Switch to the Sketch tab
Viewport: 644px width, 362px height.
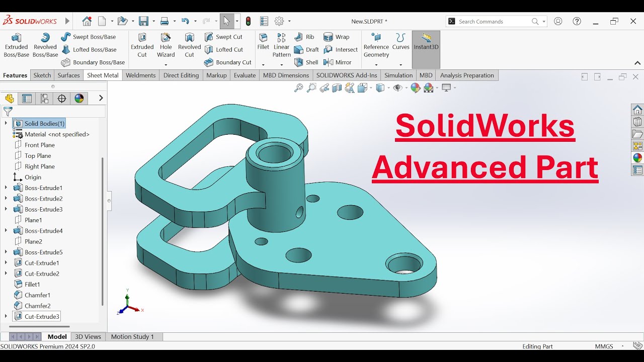pos(42,75)
